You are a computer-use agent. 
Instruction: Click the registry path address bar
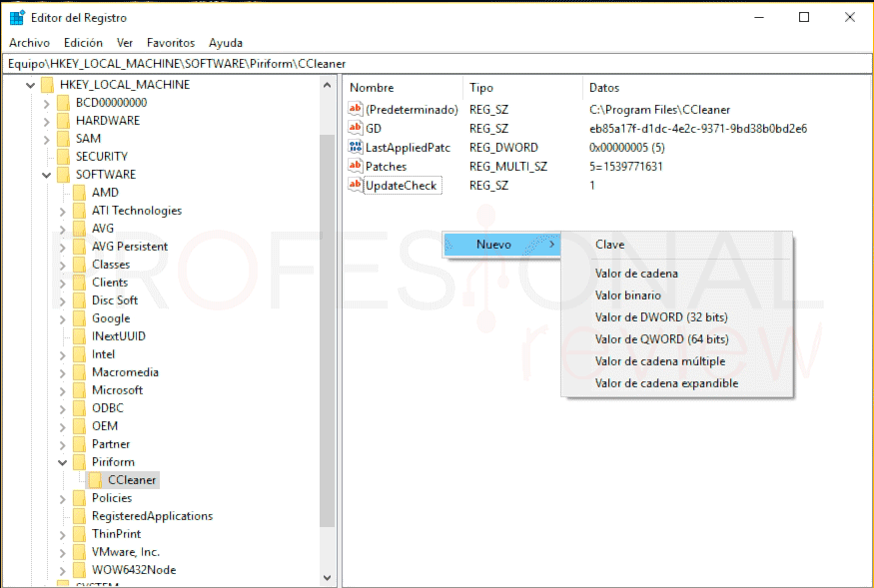(437, 64)
